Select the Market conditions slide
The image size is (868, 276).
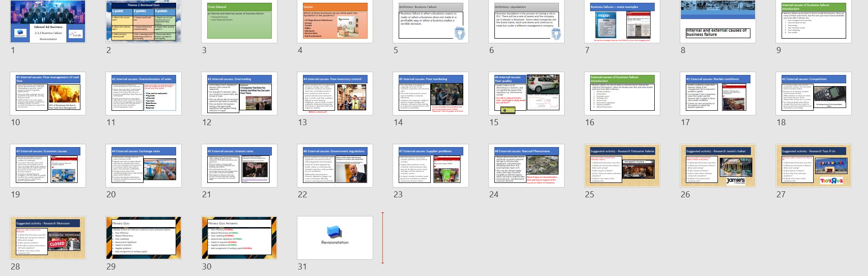pos(717,94)
